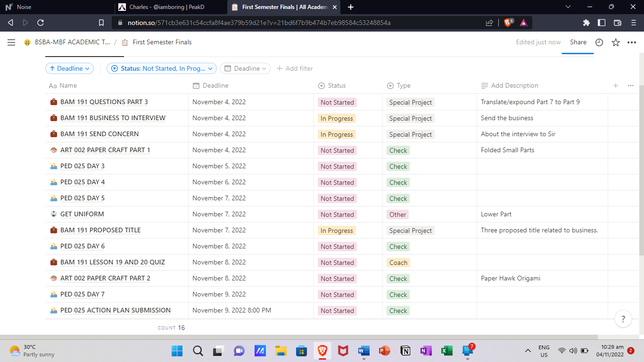644x362 pixels.
Task: Show hidden system tray icons chevron
Action: (x=528, y=351)
